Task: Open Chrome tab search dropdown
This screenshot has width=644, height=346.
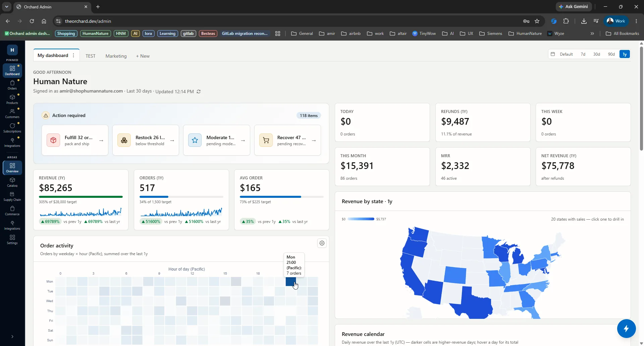Action: [x=6, y=7]
